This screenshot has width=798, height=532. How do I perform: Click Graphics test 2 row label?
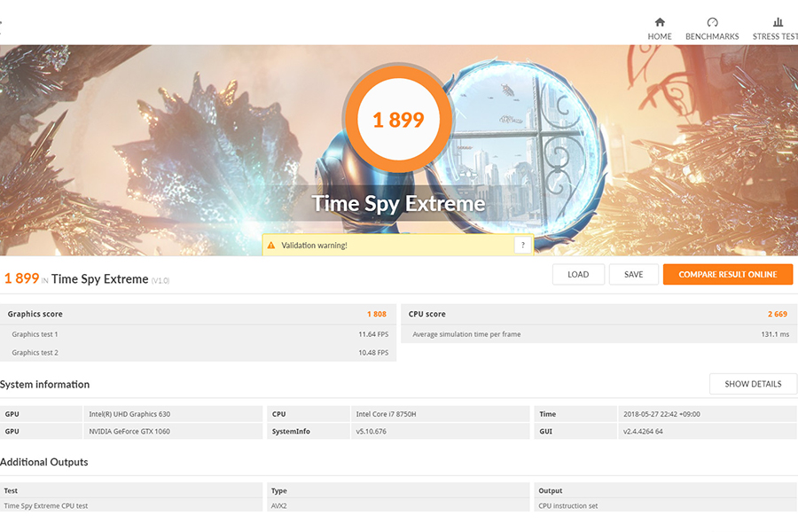35,353
